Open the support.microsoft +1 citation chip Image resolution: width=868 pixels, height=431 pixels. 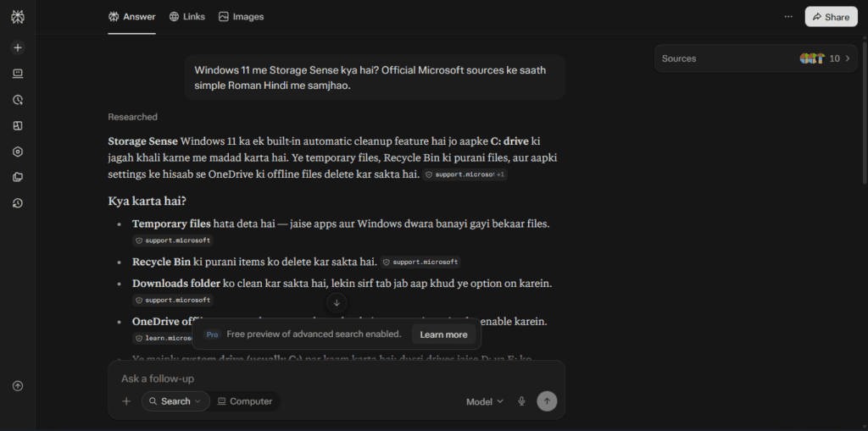tap(465, 174)
